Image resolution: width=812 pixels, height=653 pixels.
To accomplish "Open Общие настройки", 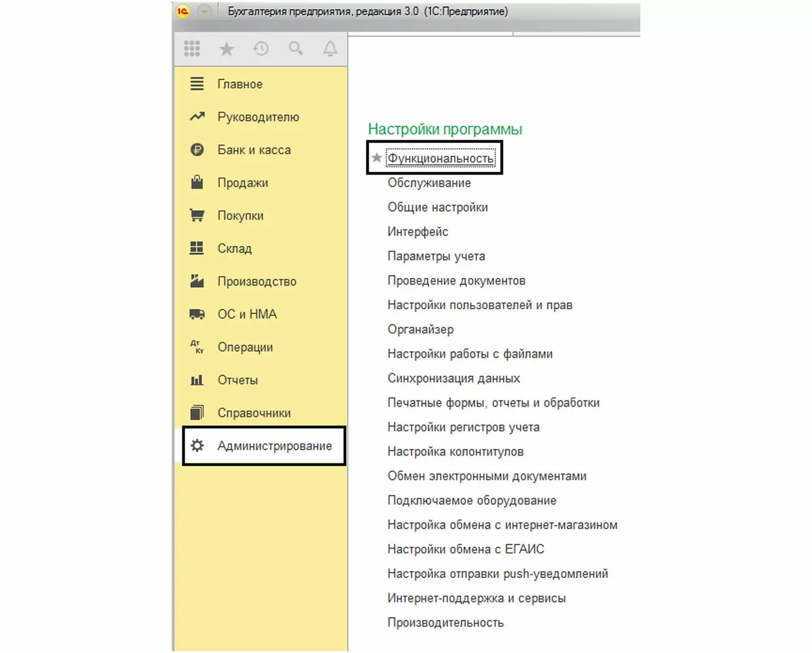I will [x=437, y=207].
